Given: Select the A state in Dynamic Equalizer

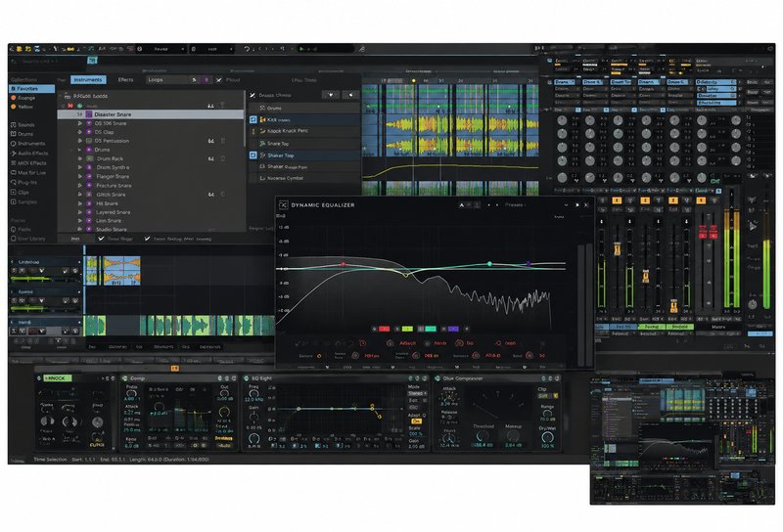Looking at the screenshot, I should click(x=461, y=204).
